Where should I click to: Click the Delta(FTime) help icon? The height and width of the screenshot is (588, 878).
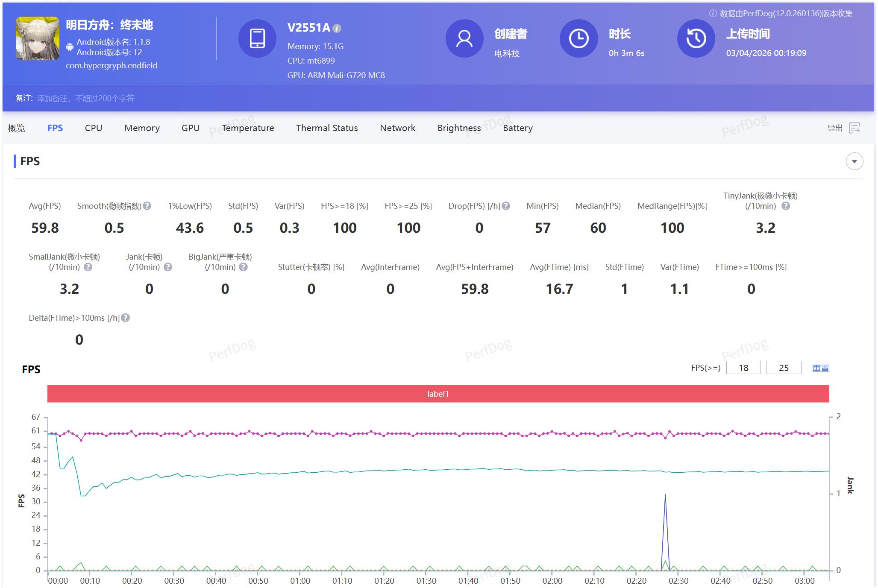coord(125,318)
